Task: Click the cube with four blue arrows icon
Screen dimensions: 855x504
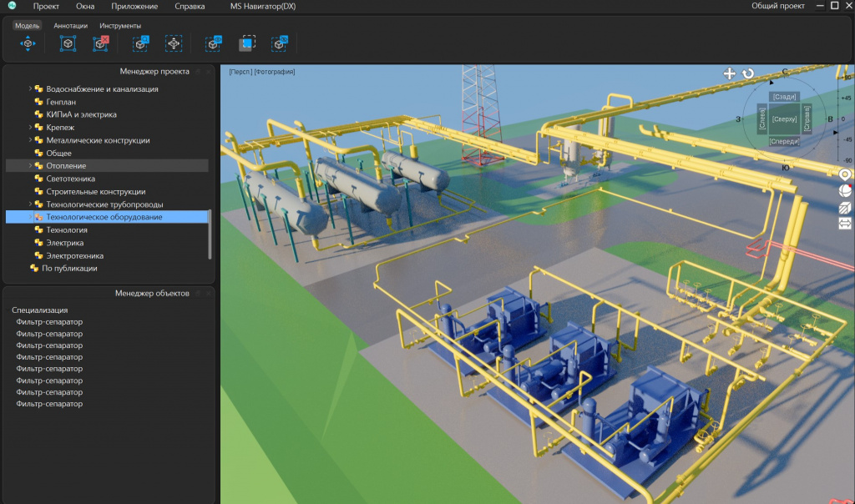Action: tap(28, 43)
